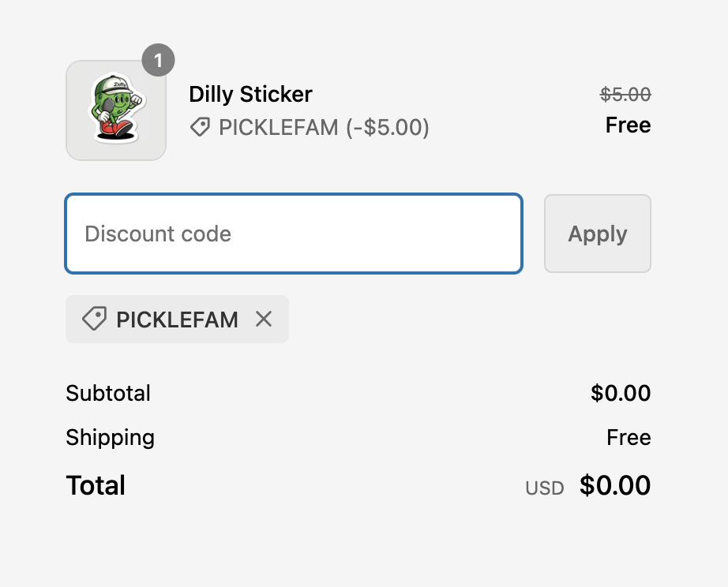This screenshot has width=728, height=587.
Task: Click the quantity badge showing 1
Action: [159, 60]
